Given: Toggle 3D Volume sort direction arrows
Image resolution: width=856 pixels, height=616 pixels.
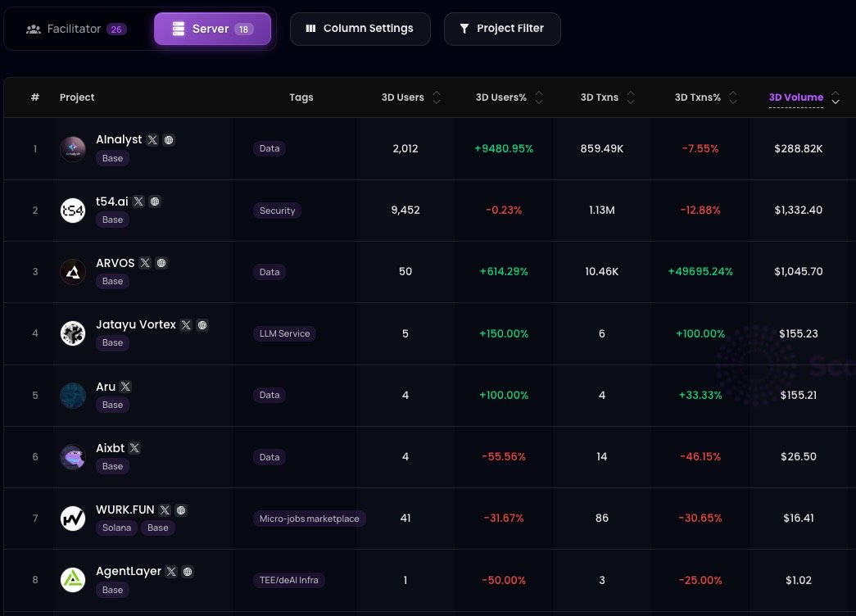Looking at the screenshot, I should coord(836,97).
